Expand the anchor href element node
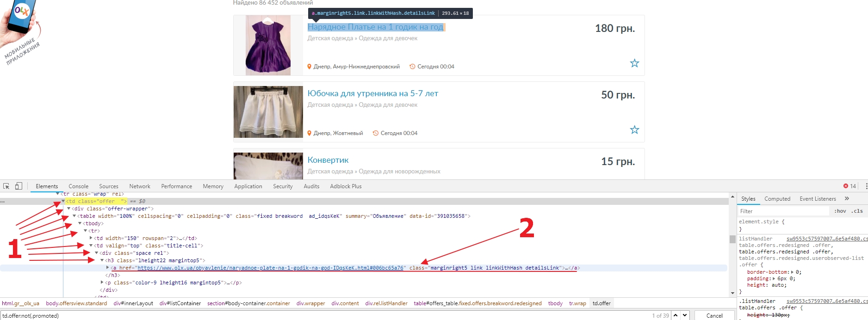 point(108,268)
